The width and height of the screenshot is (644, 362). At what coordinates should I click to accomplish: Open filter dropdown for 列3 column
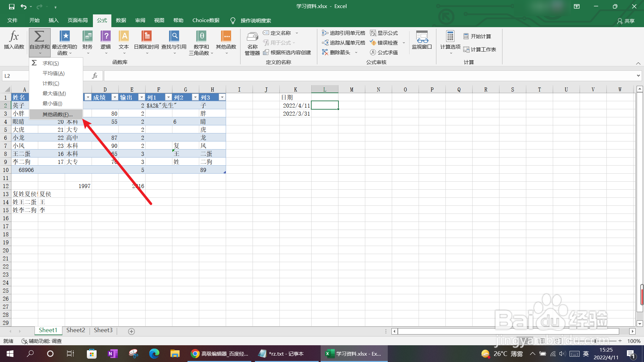point(222,97)
